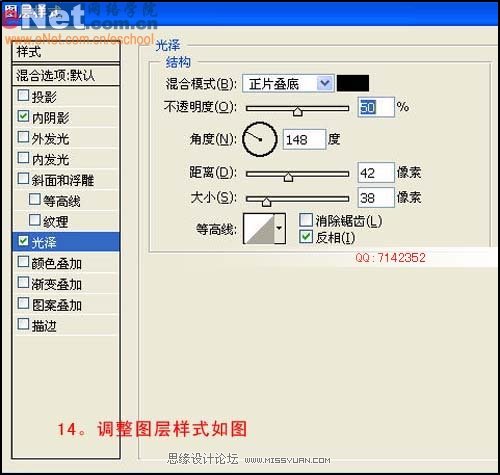This screenshot has height=475, width=500.
Task: Select the 描边 stroke list entry label
Action: [x=44, y=326]
